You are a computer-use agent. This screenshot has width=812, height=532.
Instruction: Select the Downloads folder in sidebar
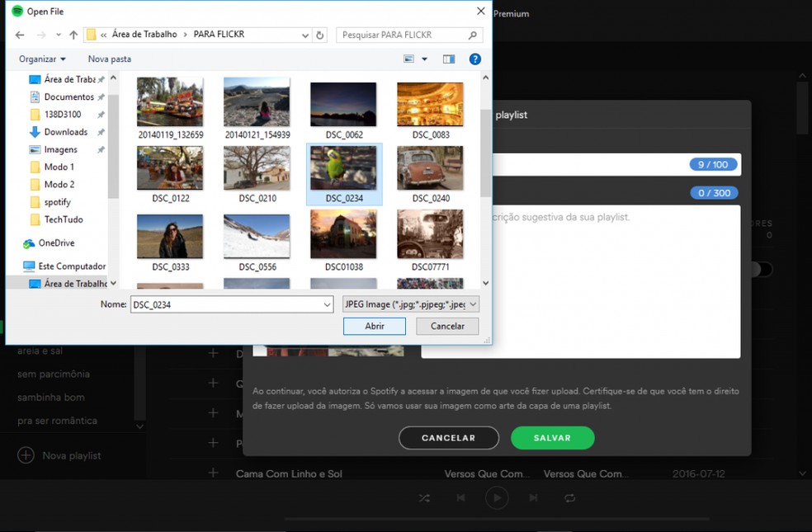click(65, 132)
